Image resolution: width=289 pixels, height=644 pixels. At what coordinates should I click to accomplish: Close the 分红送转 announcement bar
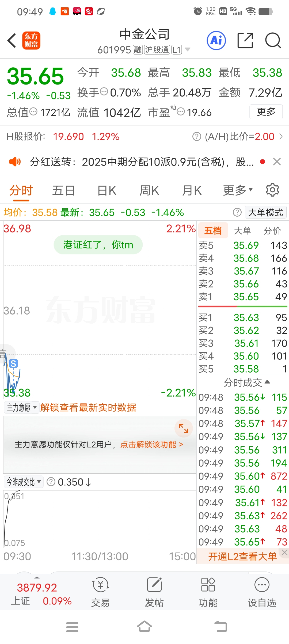click(277, 162)
